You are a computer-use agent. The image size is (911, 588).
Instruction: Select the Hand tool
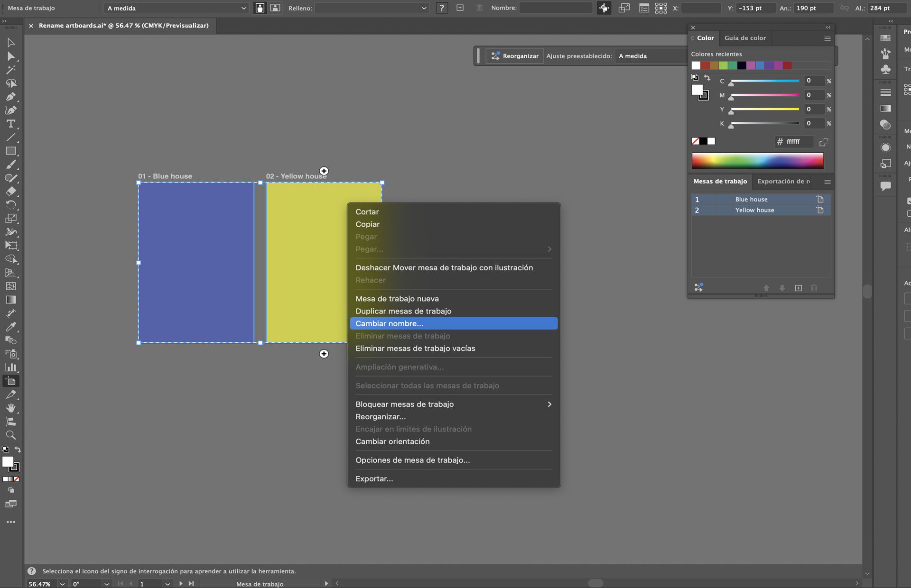point(10,408)
